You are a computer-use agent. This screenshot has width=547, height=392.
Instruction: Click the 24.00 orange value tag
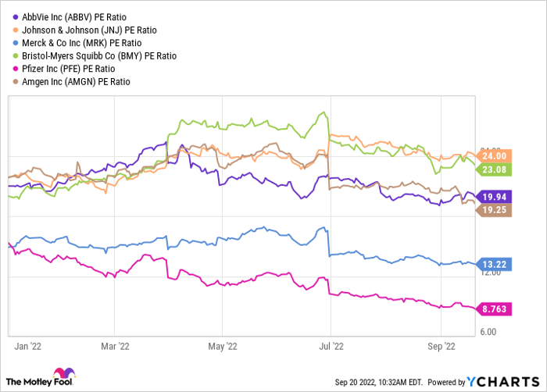pyautogui.click(x=493, y=155)
